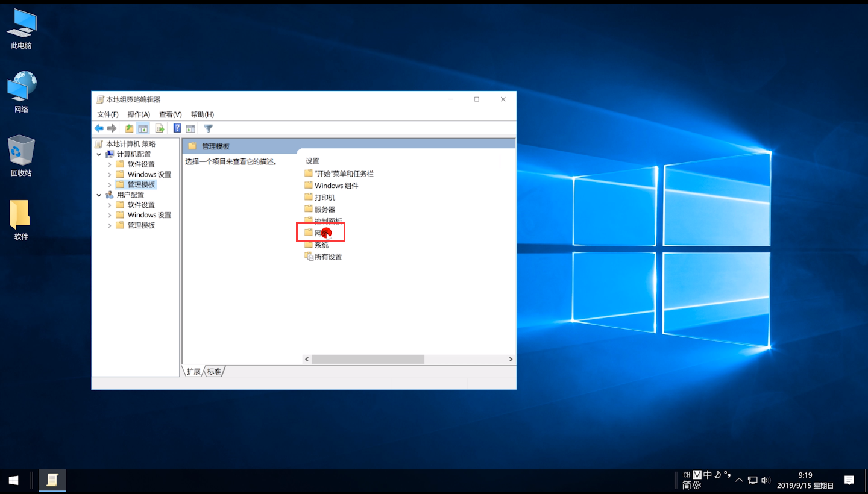The height and width of the screenshot is (494, 868).
Task: Select the 网络 desktop icon
Action: [21, 93]
